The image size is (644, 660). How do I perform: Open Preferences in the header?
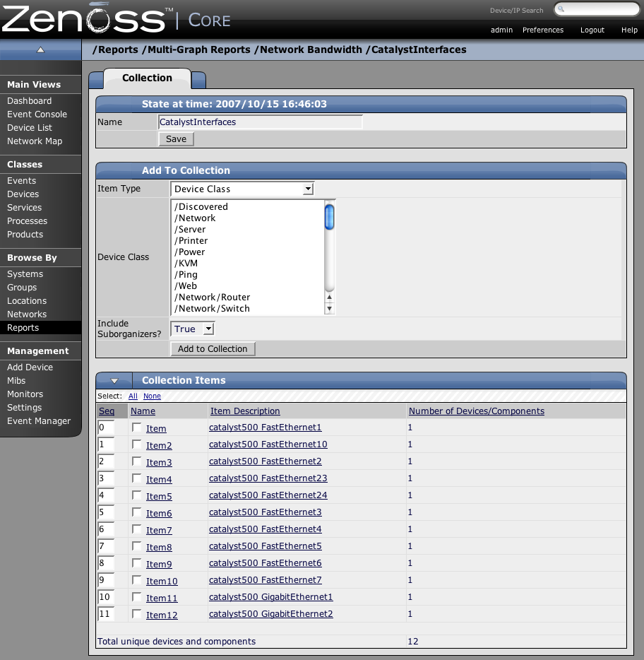tap(542, 30)
